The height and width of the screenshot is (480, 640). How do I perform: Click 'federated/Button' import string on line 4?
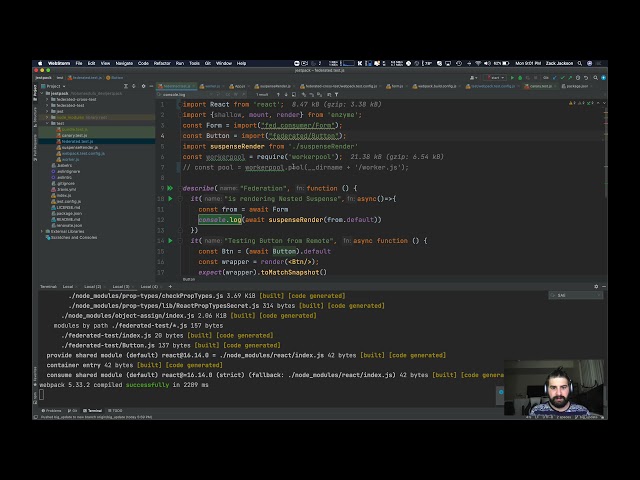[x=304, y=136]
